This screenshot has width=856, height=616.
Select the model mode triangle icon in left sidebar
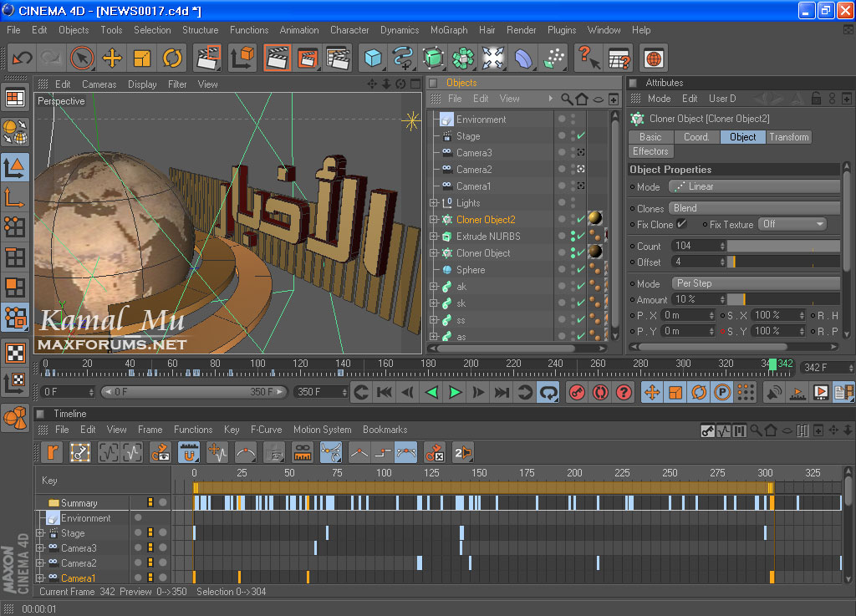coord(15,167)
